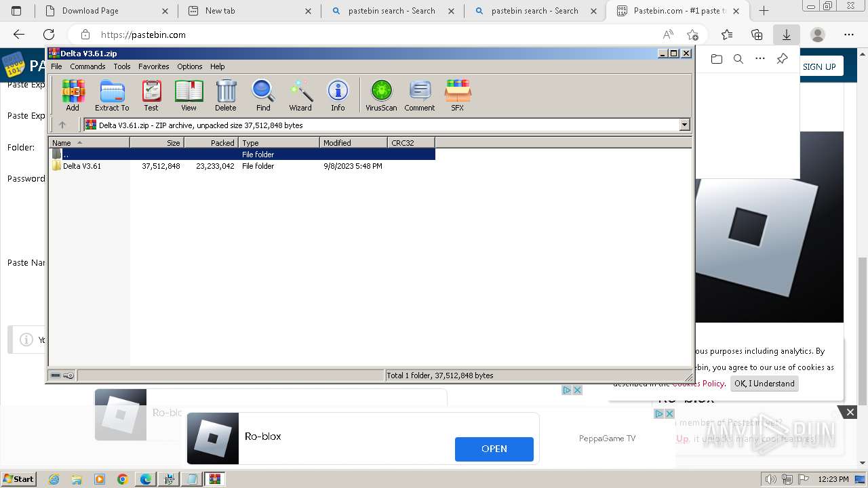Image resolution: width=868 pixels, height=488 pixels.
Task: Launch the Wizard tool
Action: [x=300, y=95]
